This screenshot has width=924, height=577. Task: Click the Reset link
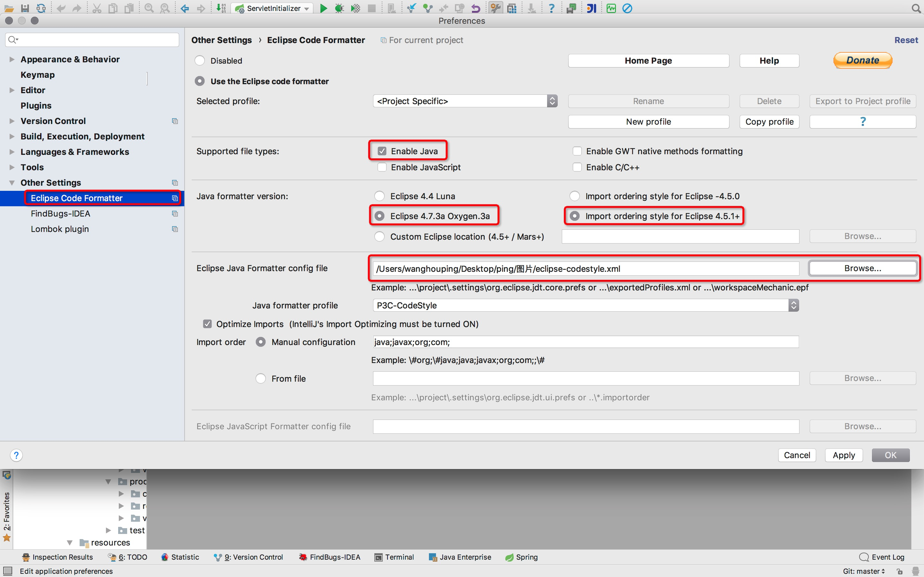coord(906,40)
